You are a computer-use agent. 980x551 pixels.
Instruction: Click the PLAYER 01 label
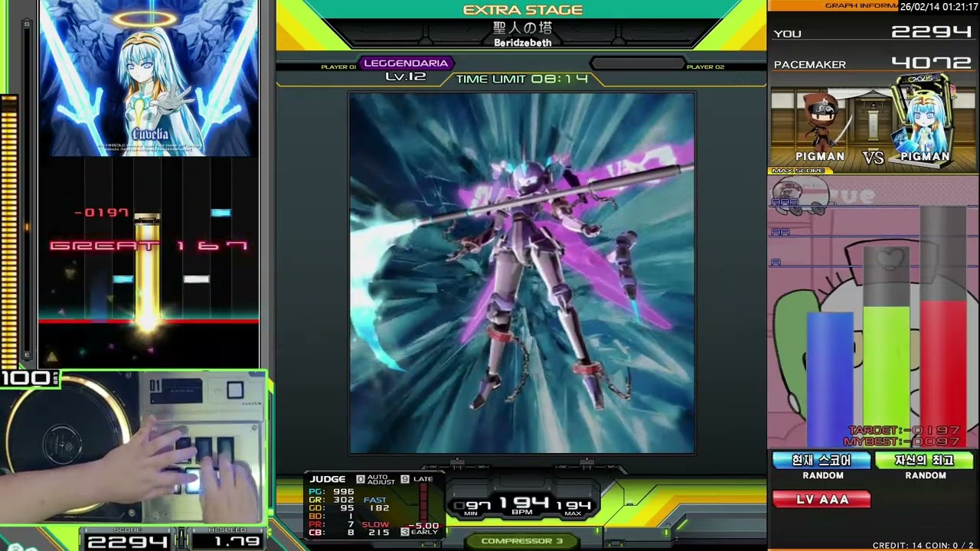pos(338,67)
